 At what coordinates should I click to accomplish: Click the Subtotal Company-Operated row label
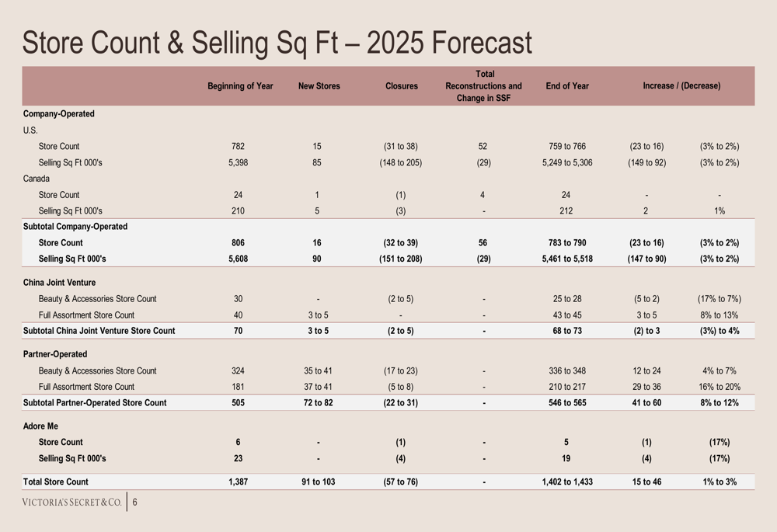coord(75,226)
